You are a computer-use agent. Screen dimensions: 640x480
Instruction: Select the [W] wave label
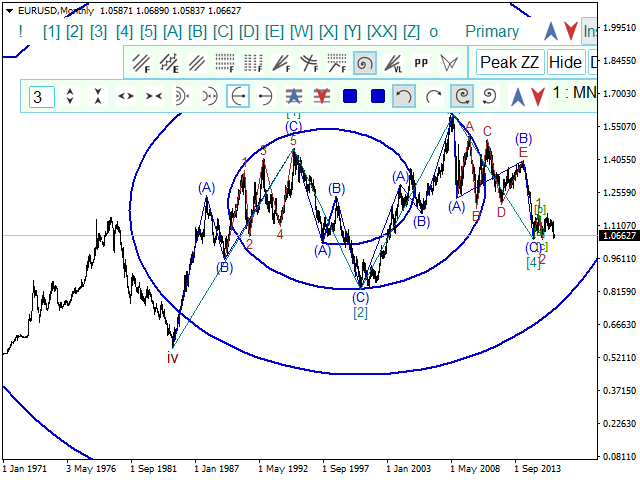pyautogui.click(x=301, y=31)
